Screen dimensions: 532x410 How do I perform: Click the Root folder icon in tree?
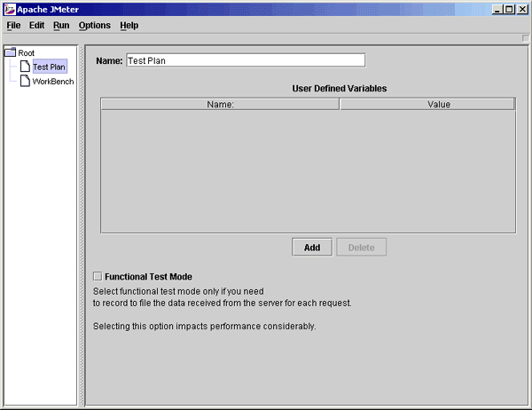pos(11,52)
